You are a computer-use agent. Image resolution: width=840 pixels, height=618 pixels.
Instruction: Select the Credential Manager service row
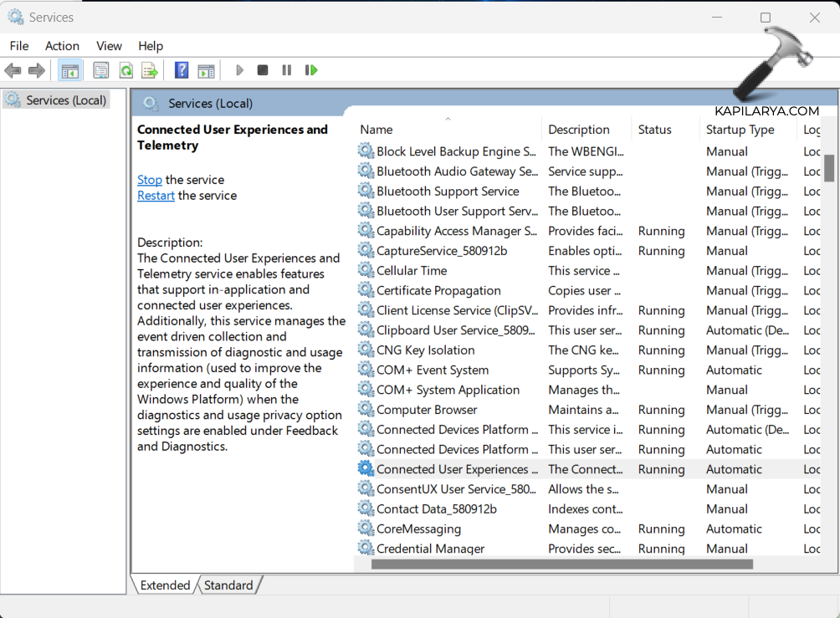click(430, 549)
